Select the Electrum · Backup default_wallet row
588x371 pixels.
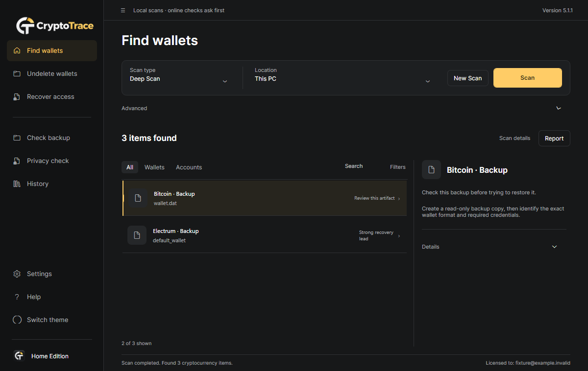(265, 235)
